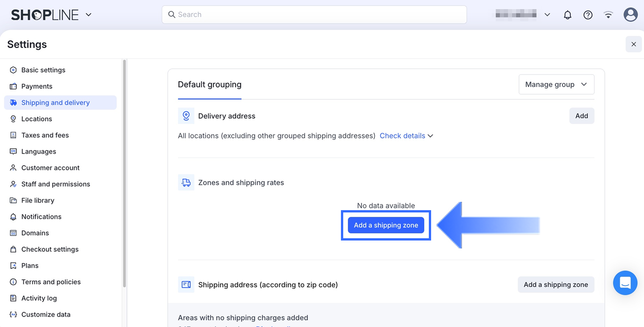The height and width of the screenshot is (327, 644).
Task: Expand the Manage group dropdown
Action: (x=556, y=84)
